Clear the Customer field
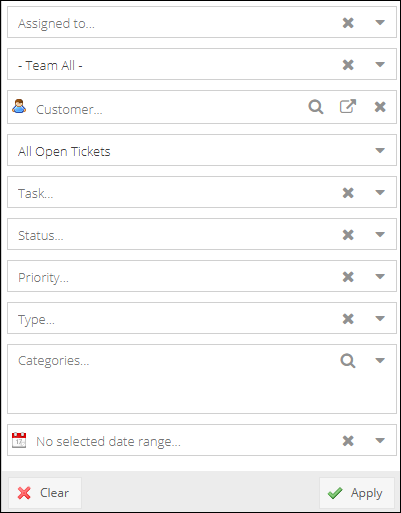The width and height of the screenshot is (401, 513). 380,107
